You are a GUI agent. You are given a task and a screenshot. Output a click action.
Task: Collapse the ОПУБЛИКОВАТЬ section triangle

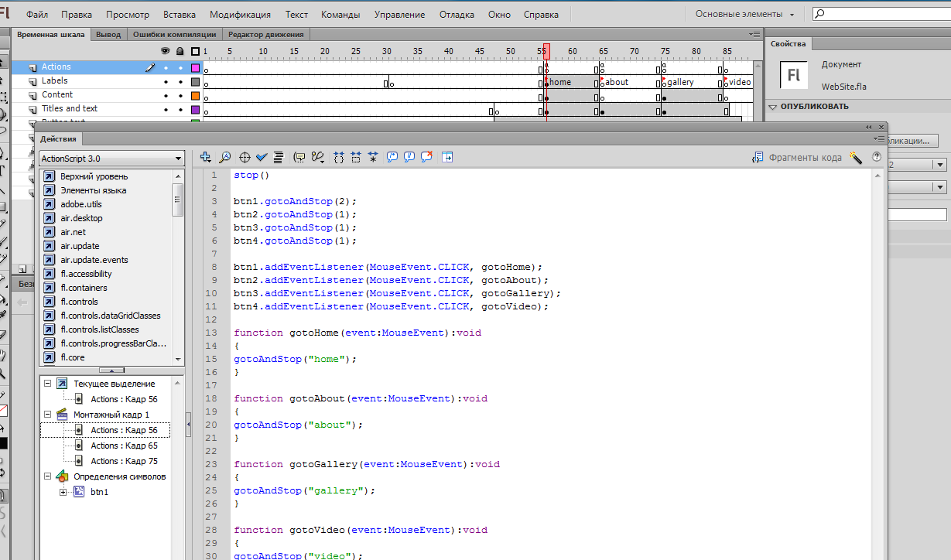point(773,107)
